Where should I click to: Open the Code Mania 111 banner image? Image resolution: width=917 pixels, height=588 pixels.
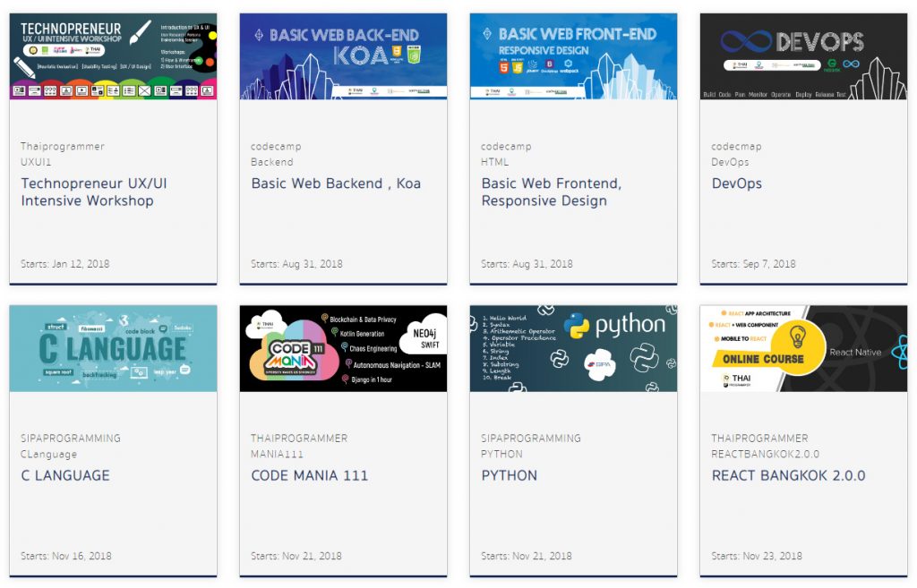click(343, 348)
